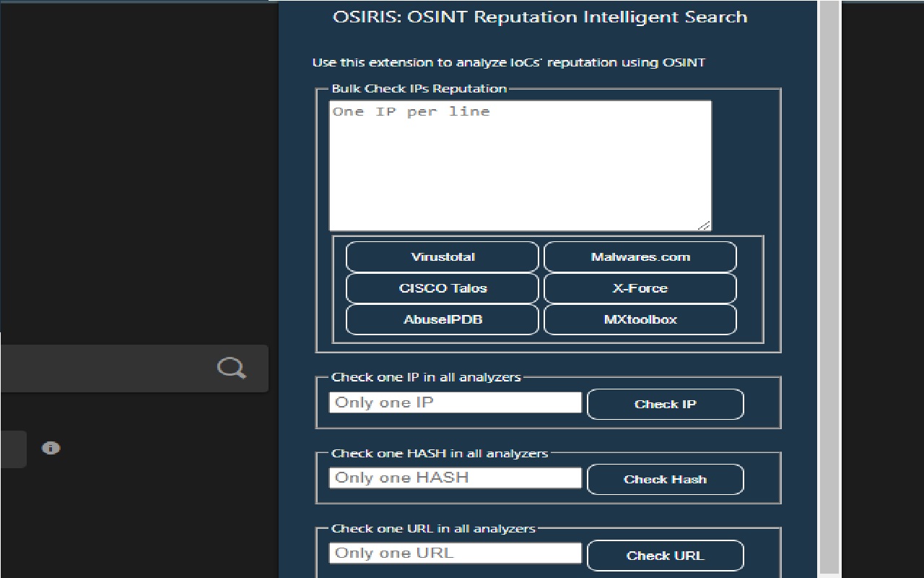924x578 pixels.
Task: Click the Check Hash button
Action: click(666, 479)
